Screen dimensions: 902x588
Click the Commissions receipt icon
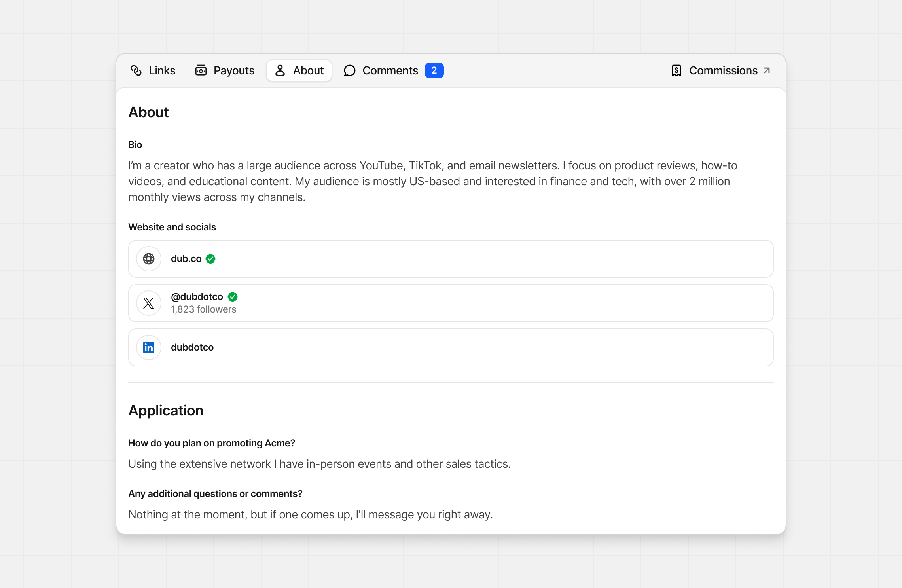pos(676,70)
